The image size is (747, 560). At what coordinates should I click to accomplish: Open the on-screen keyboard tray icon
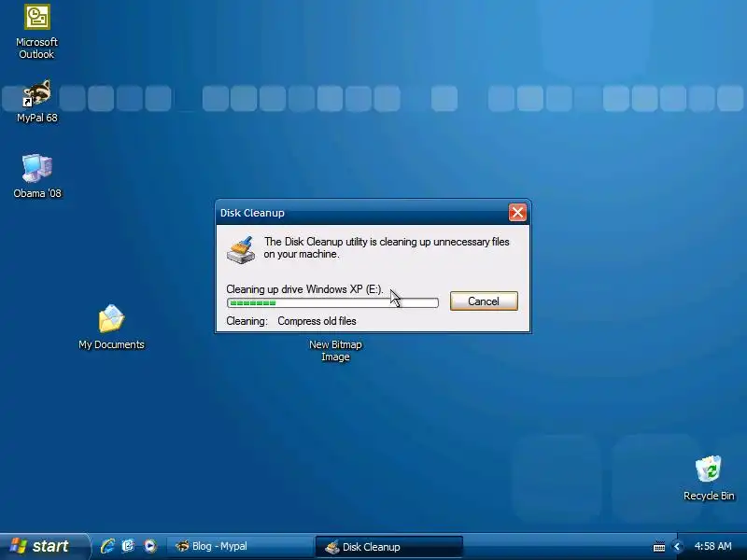coord(659,547)
